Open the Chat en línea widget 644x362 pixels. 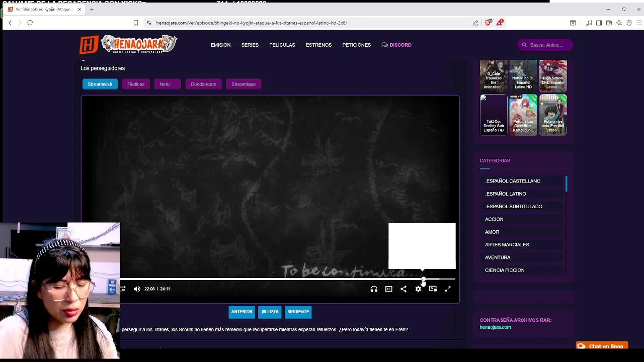point(602,346)
